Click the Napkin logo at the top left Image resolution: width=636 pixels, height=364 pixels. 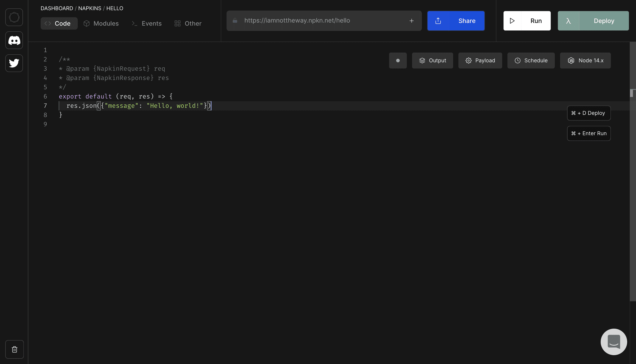pos(14,17)
